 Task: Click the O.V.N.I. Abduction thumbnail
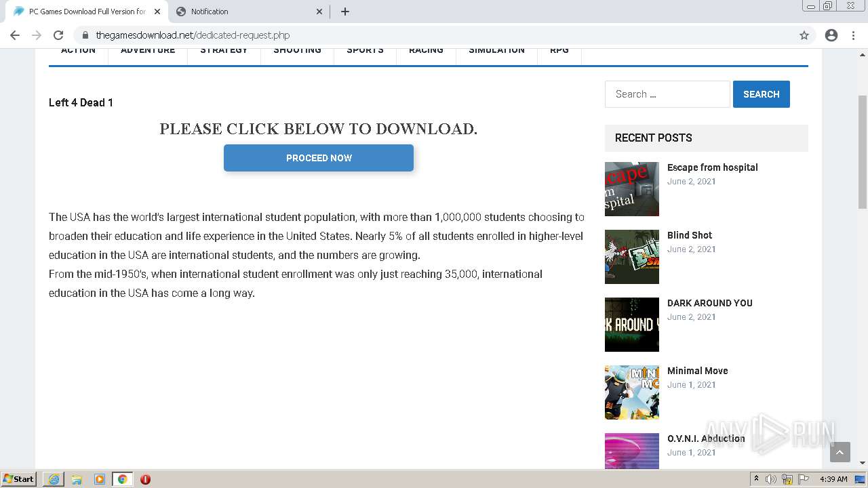point(632,451)
